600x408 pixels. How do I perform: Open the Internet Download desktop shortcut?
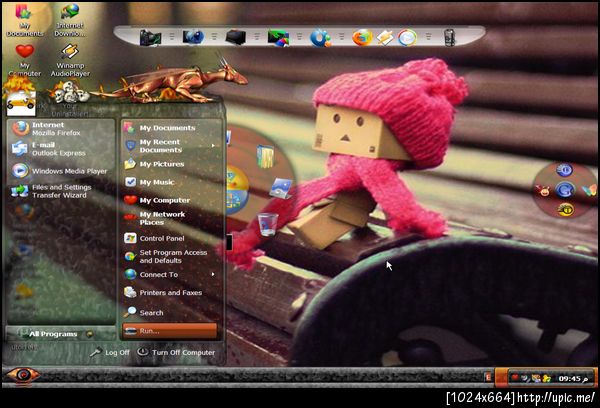[x=70, y=20]
